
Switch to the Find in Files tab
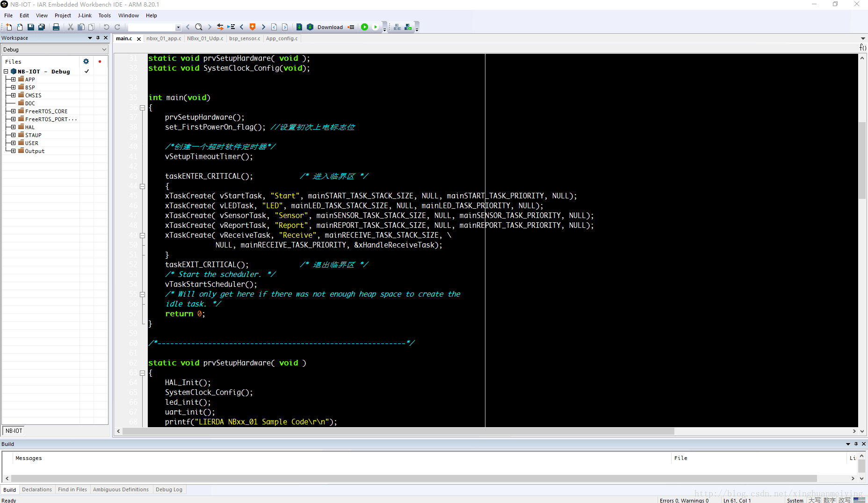72,489
